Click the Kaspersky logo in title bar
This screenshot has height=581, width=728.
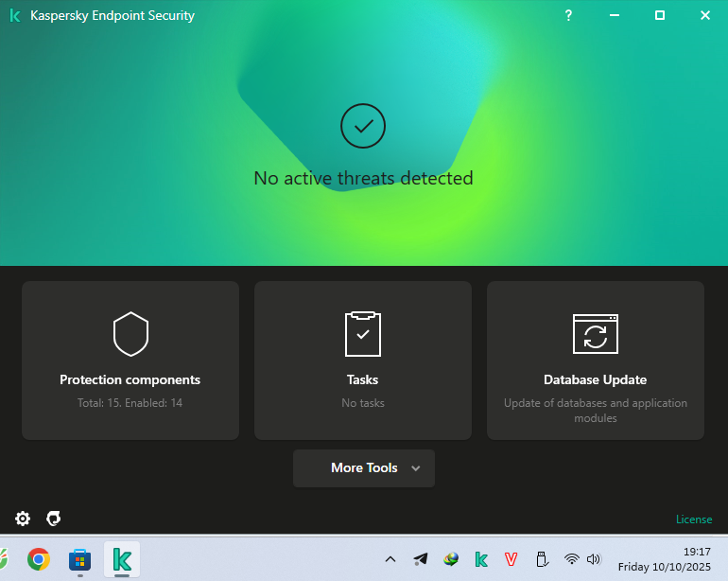(x=15, y=15)
